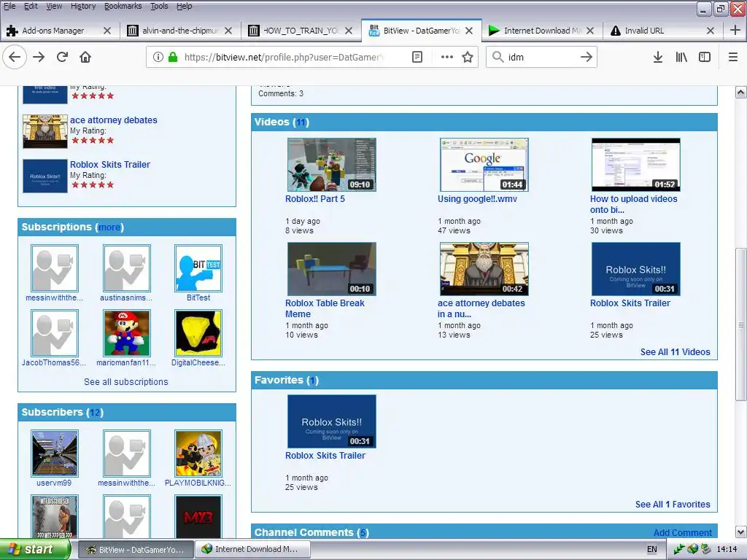This screenshot has height=560, width=747.
Task: Open the Bookmarks menu
Action: 123,6
